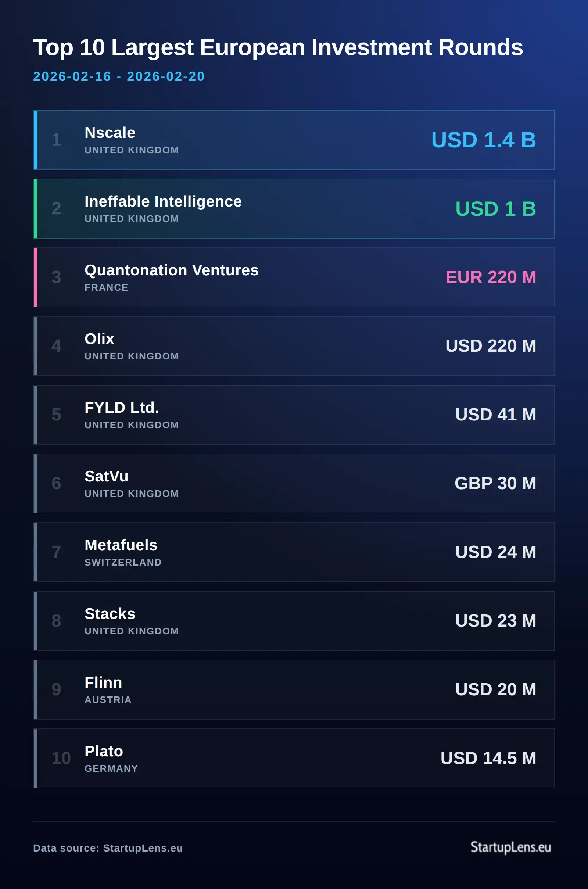
Task: Select the Quantonation Ventures row title
Action: click(x=171, y=270)
